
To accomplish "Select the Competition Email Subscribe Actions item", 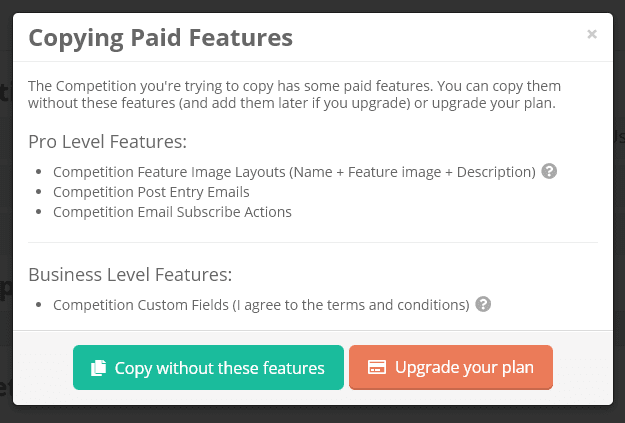I will coord(172,211).
